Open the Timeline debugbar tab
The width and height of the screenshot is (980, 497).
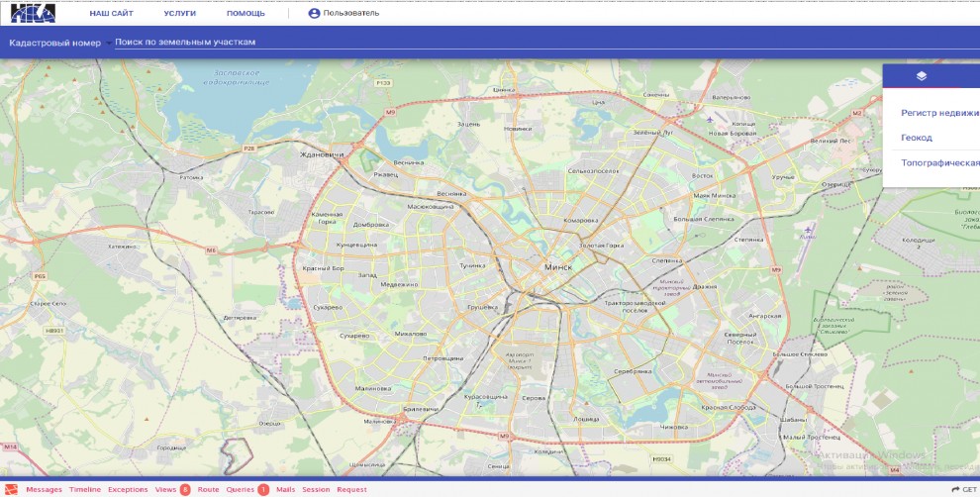tap(85, 489)
